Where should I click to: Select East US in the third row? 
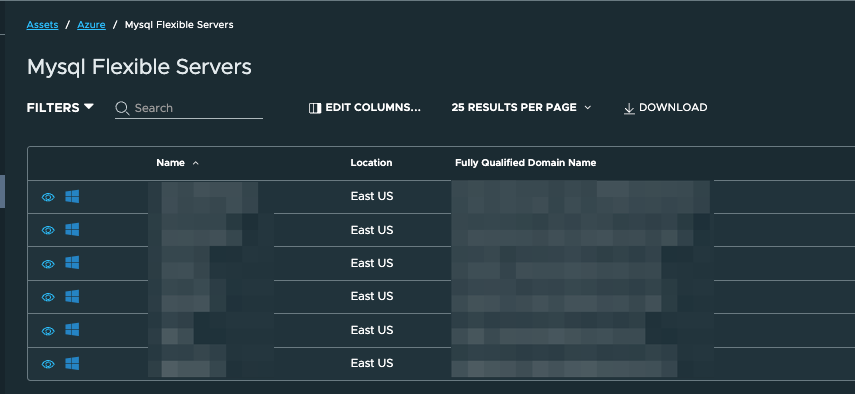point(372,263)
